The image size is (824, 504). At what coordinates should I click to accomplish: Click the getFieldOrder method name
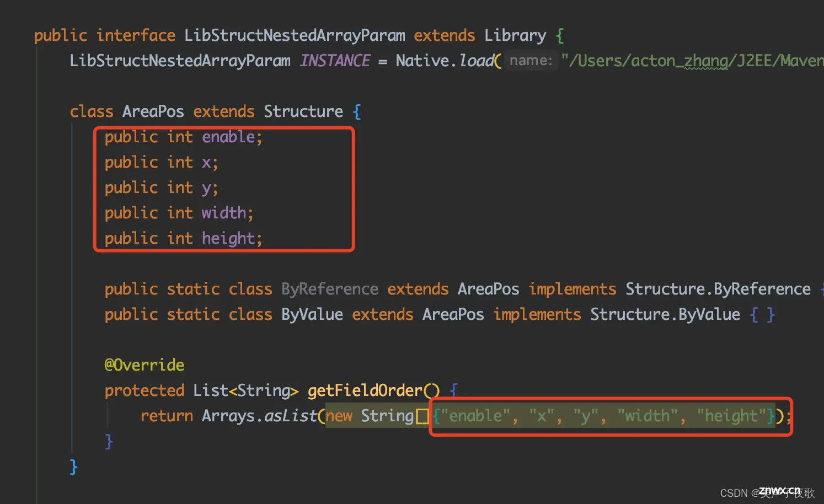point(365,390)
